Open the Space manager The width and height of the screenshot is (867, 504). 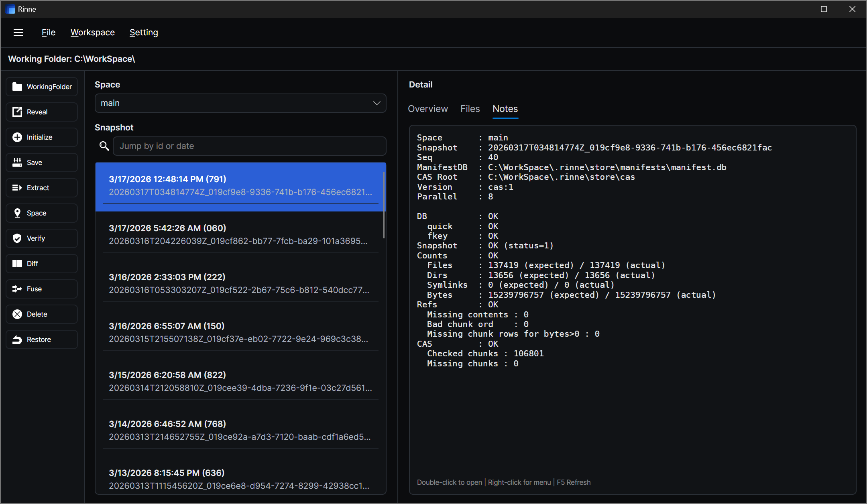41,213
